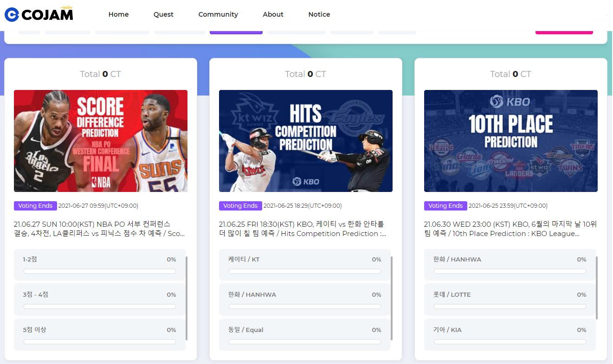Click Voting Ends badge on 10th place card

click(x=445, y=206)
